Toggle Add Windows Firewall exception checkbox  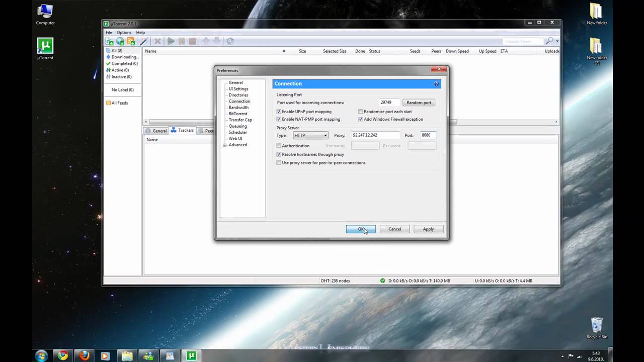click(x=361, y=119)
